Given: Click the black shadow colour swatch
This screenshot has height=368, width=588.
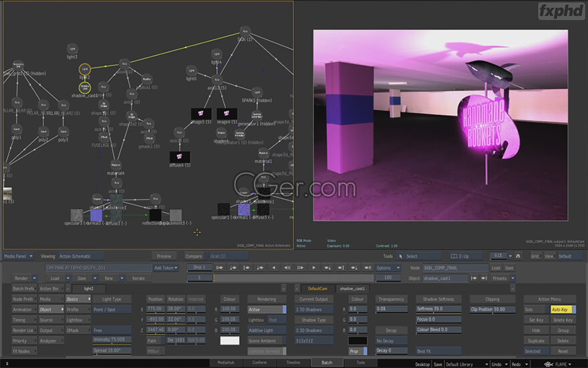Looking at the screenshot, I should [357, 341].
